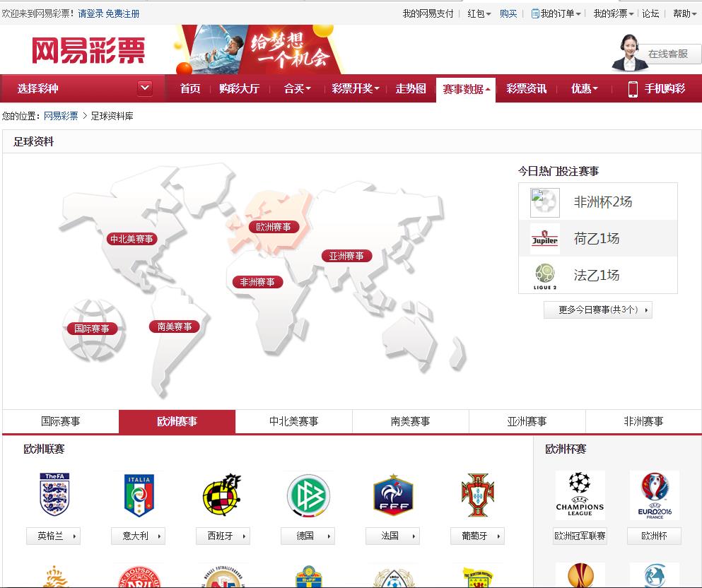Open the 论坛 link at top

coord(650,13)
